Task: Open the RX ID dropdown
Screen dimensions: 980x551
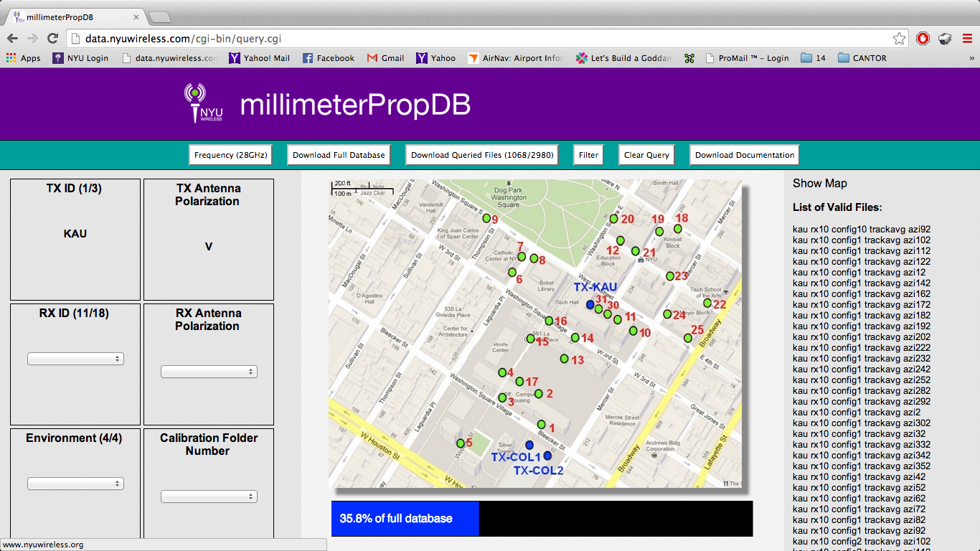Action: (x=75, y=359)
